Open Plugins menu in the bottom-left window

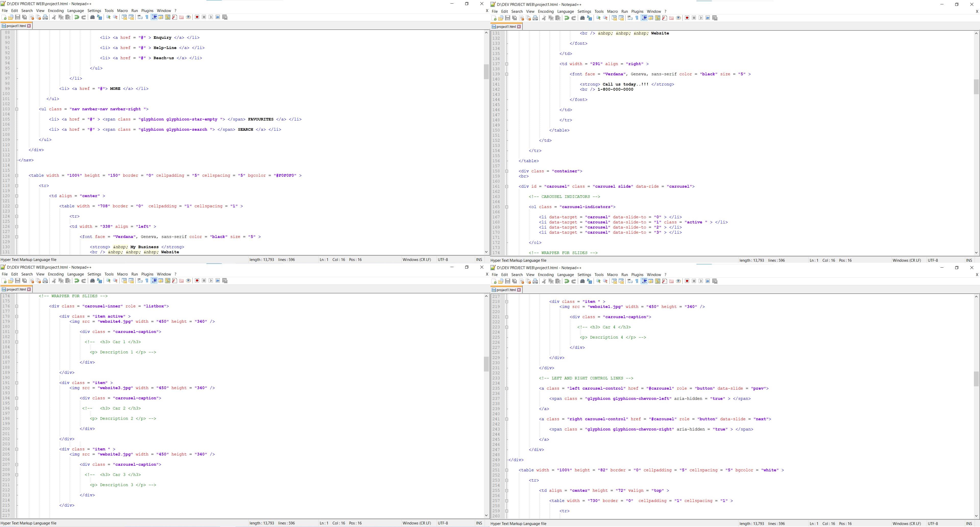pyautogui.click(x=147, y=274)
